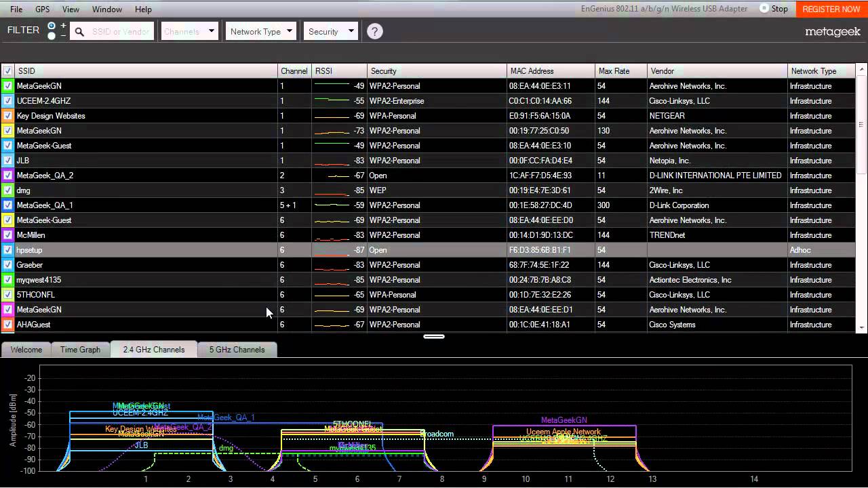Select the MetaGeek_QA_1 network row
Screen dimensions: 868x488
[x=429, y=205]
